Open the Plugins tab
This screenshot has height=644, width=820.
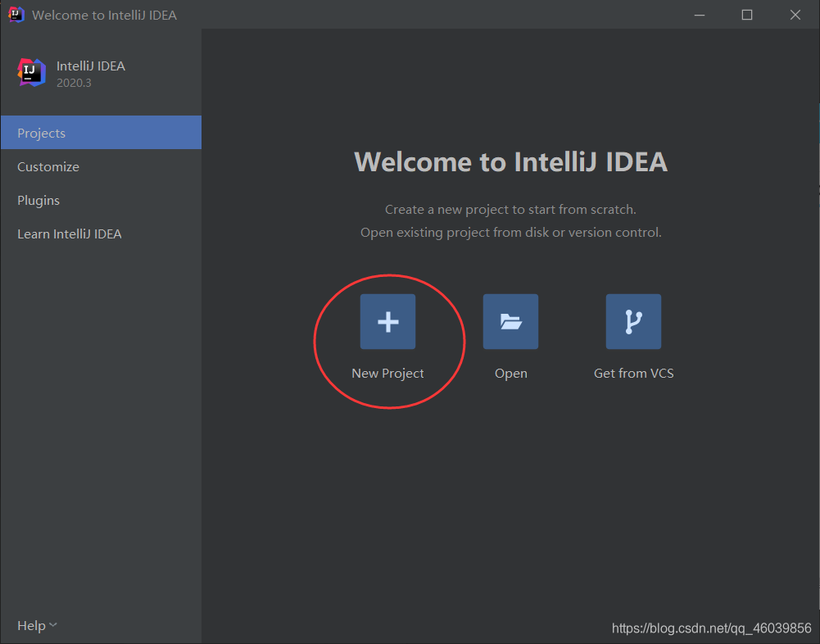pyautogui.click(x=101, y=200)
